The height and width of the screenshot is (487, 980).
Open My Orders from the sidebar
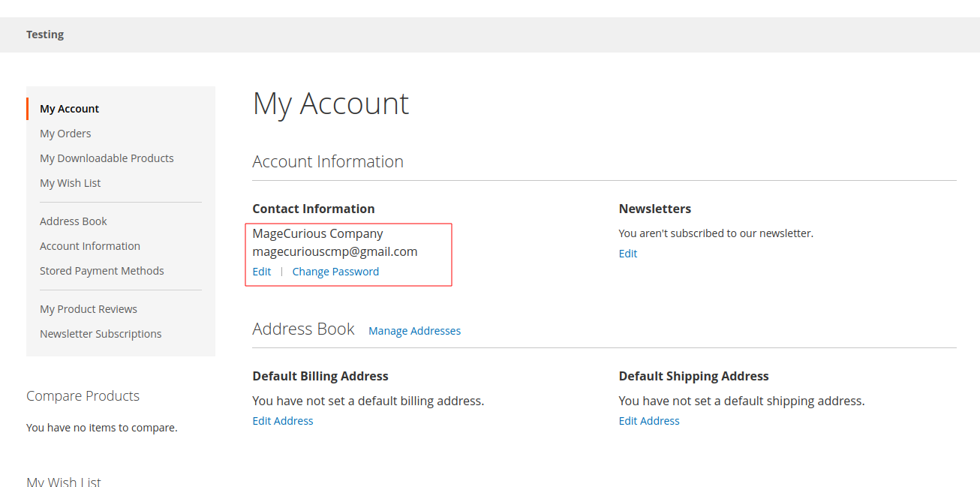(x=65, y=133)
